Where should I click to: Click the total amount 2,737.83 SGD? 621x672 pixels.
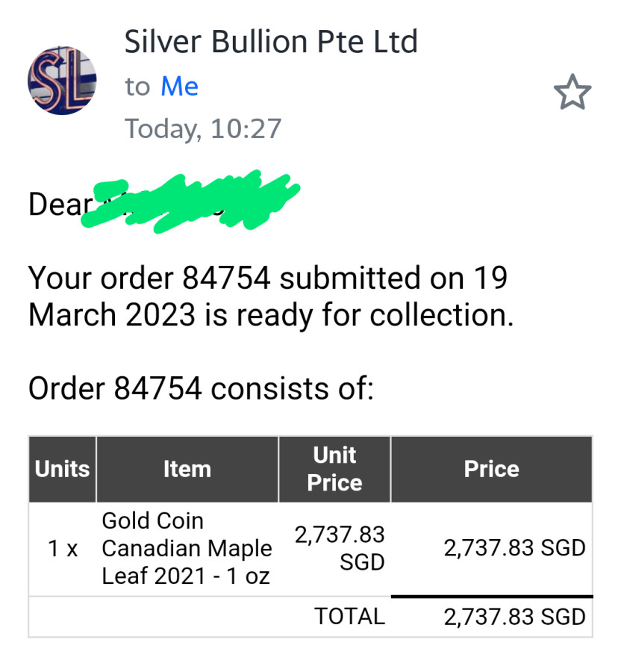tap(514, 617)
